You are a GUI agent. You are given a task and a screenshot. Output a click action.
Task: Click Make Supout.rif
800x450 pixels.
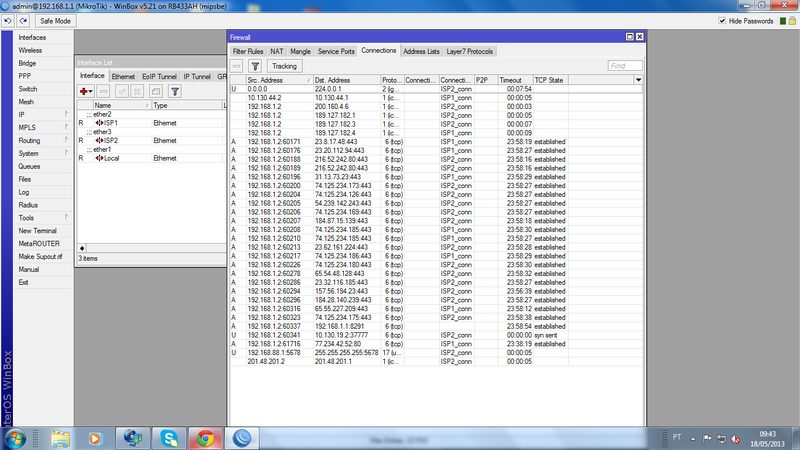click(40, 257)
